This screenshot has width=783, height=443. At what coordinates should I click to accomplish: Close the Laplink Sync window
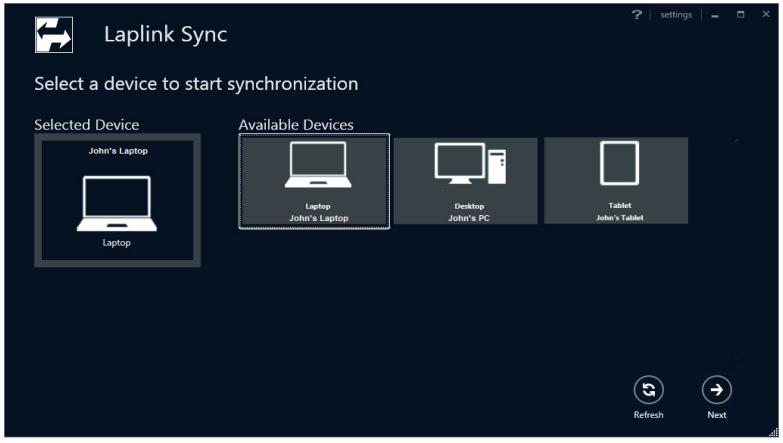click(766, 14)
